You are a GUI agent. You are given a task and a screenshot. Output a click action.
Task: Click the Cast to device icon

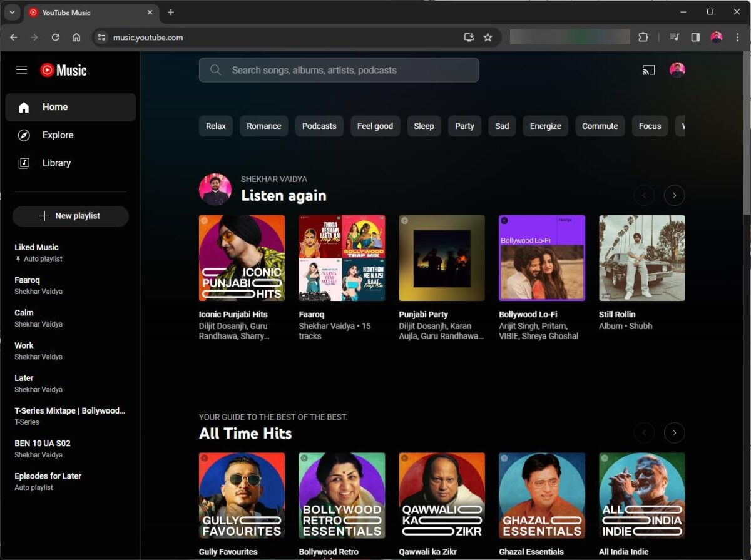pos(649,70)
